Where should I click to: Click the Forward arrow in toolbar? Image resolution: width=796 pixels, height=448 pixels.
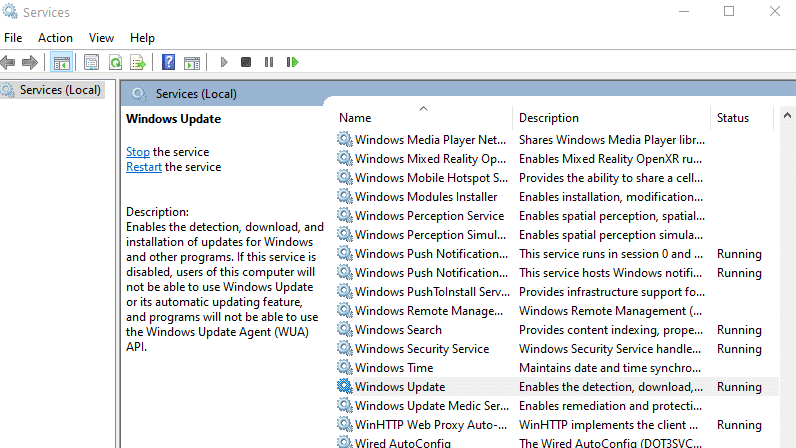click(30, 62)
